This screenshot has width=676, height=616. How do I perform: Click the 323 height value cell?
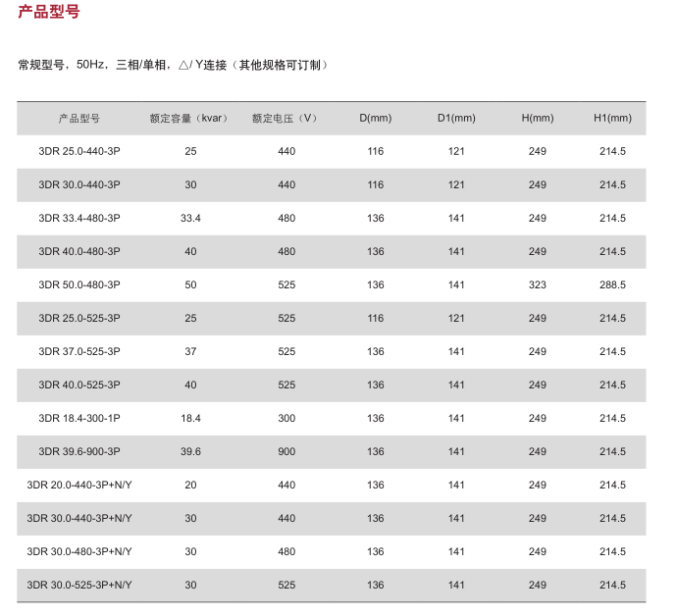538,284
